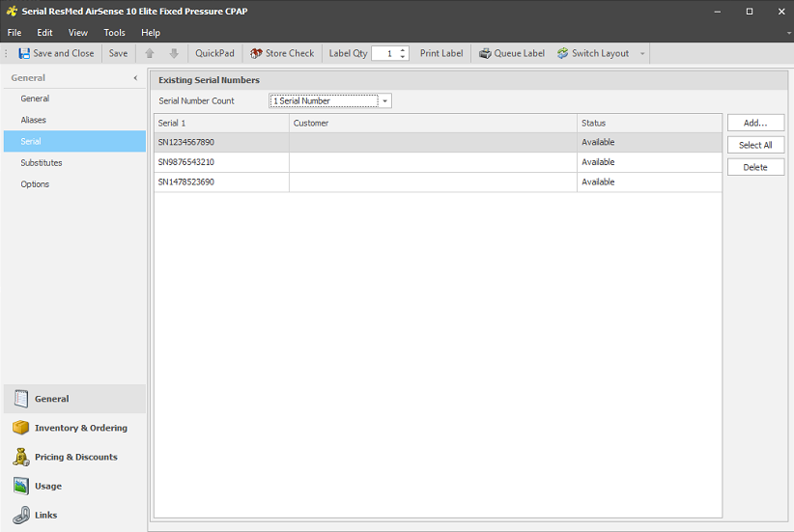Click the Customer column header

433,123
